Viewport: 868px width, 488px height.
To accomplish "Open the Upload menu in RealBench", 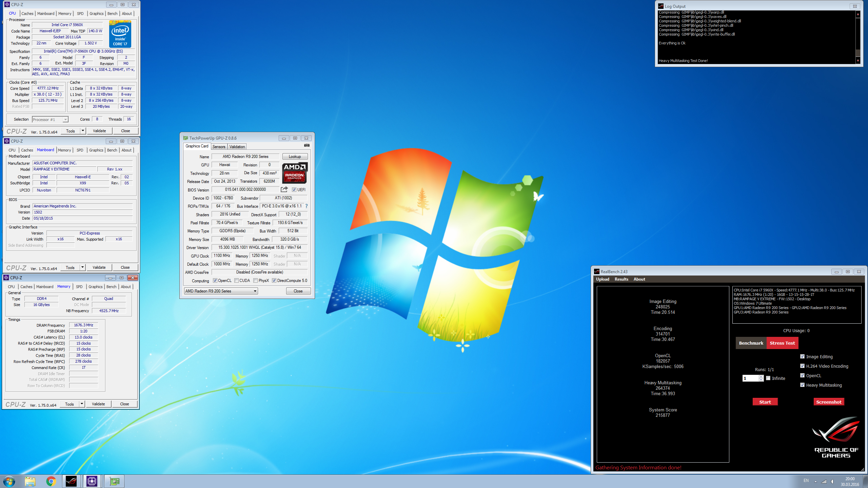I will 603,279.
